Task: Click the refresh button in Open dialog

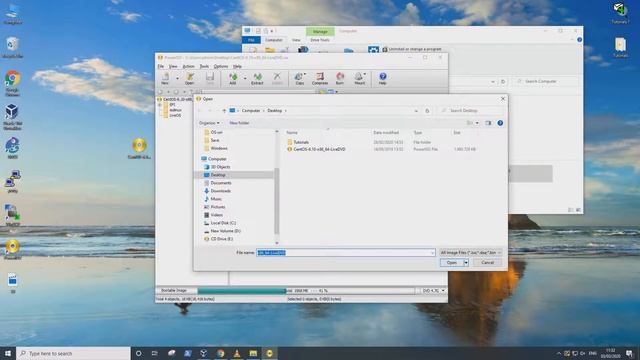Action: click(427, 111)
